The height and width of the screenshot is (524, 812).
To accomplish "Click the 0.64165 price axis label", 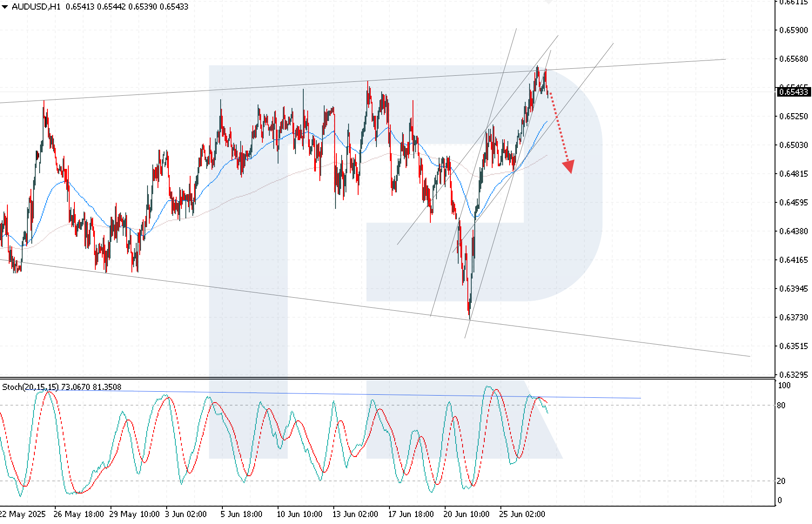I will click(x=794, y=260).
